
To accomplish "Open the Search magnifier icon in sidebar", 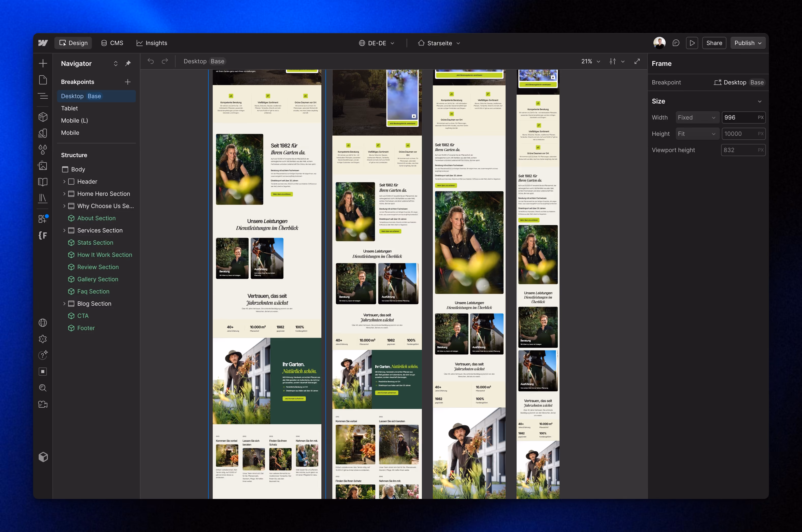I will click(x=43, y=388).
